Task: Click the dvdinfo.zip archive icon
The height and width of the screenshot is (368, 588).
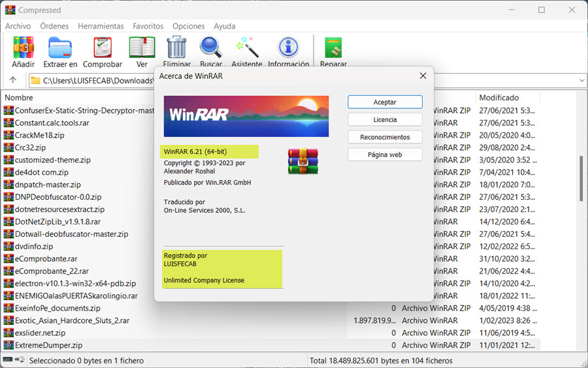Action: (8, 247)
